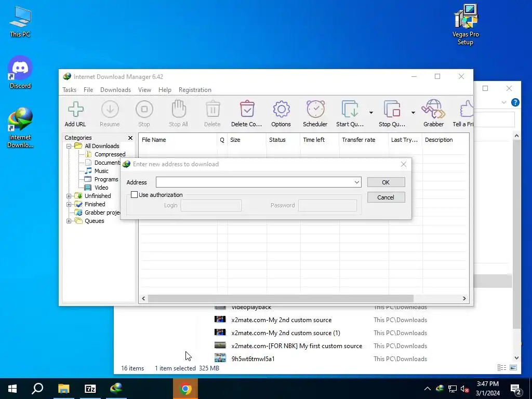Image resolution: width=532 pixels, height=399 pixels.
Task: Open the Grabber toolbar icon
Action: coord(433,109)
